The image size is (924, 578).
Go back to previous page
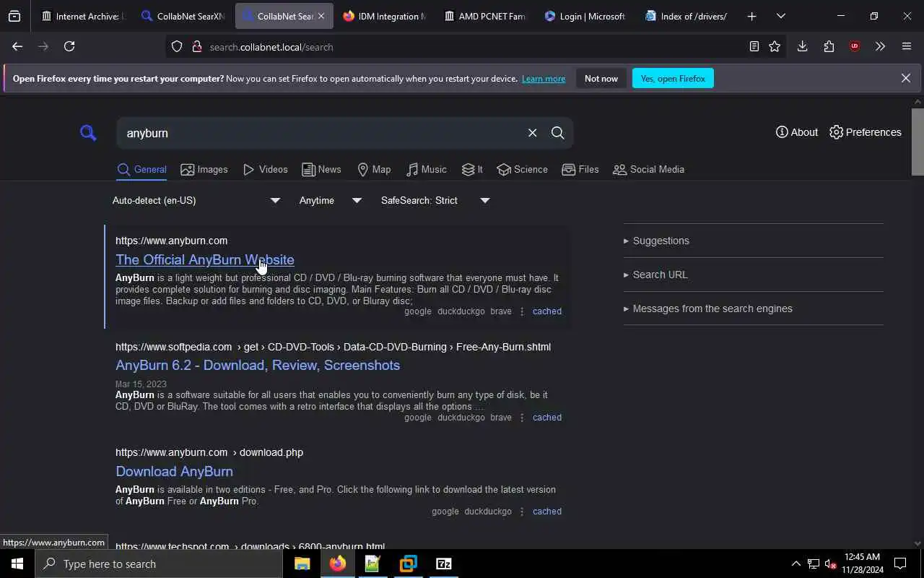coord(17,46)
